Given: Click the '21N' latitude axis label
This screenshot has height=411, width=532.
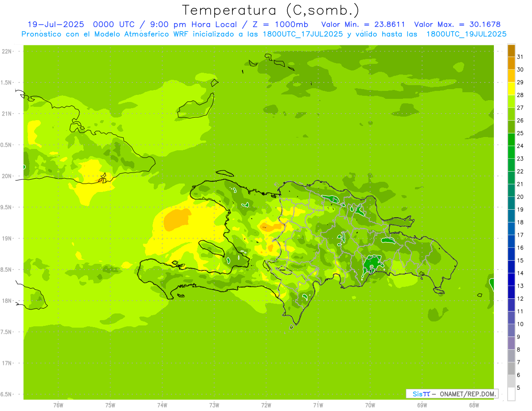Looking at the screenshot, I should [6, 114].
